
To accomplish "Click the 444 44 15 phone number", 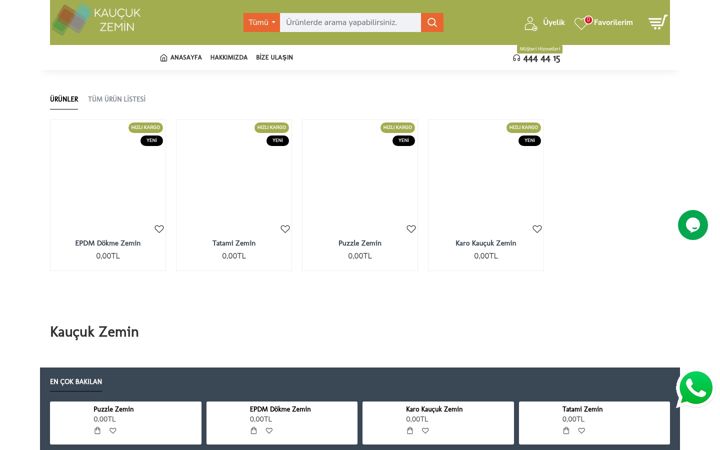I will [x=541, y=59].
